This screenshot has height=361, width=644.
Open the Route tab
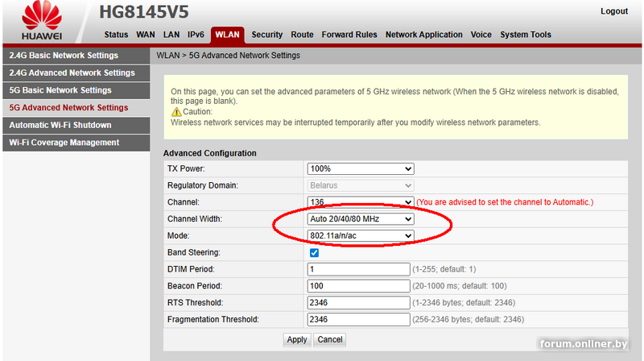302,35
